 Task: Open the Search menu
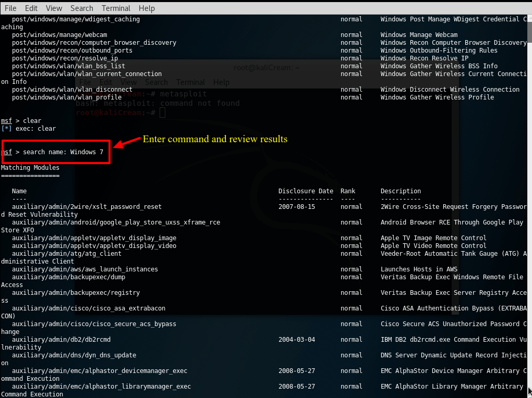[81, 8]
